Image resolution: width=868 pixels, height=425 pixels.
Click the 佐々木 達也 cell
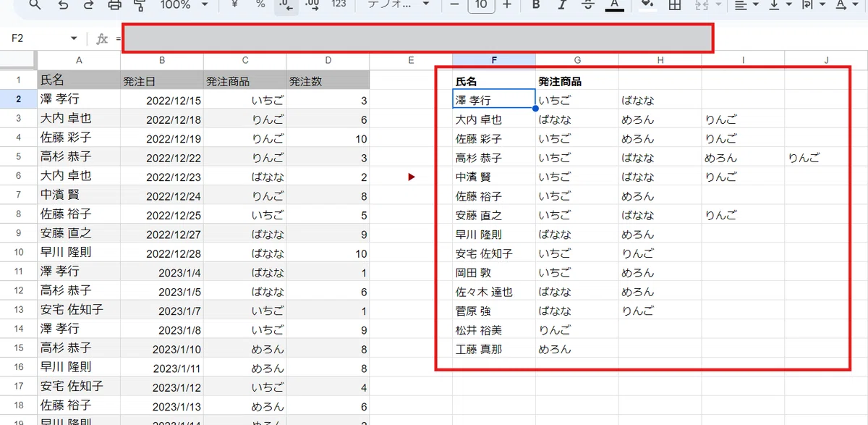click(494, 292)
